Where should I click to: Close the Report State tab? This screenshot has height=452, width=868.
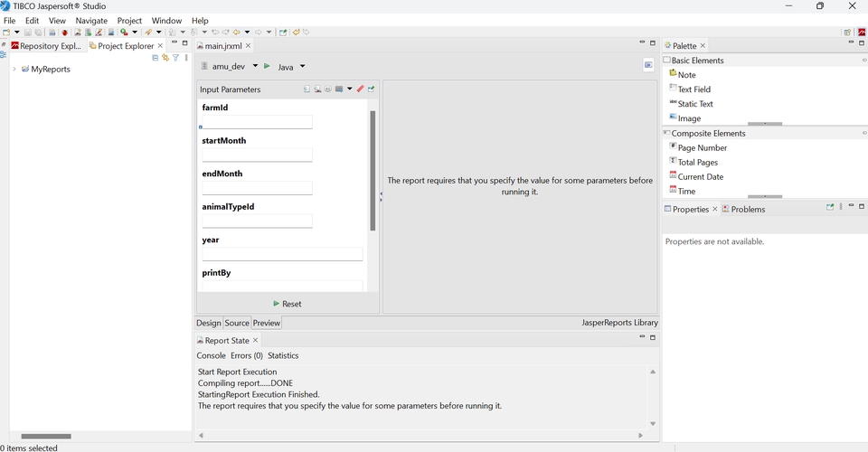coord(255,340)
